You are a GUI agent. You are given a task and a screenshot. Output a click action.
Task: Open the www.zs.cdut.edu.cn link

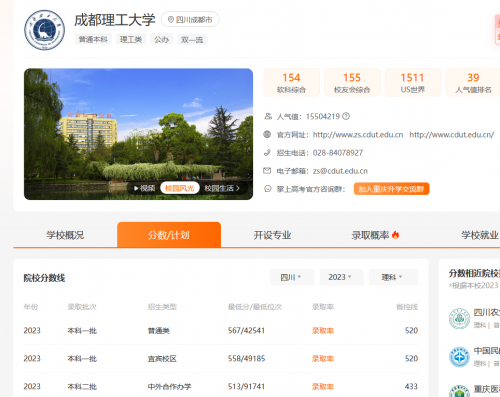point(358,135)
